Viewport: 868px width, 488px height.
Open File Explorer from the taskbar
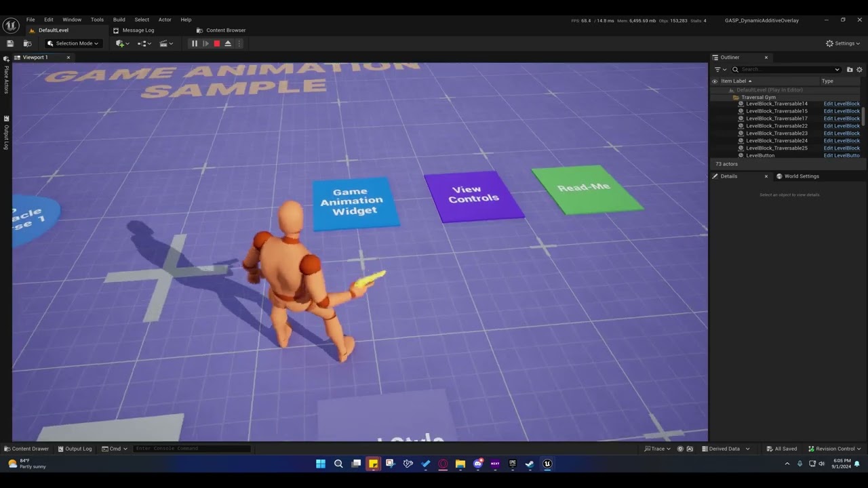(x=460, y=464)
